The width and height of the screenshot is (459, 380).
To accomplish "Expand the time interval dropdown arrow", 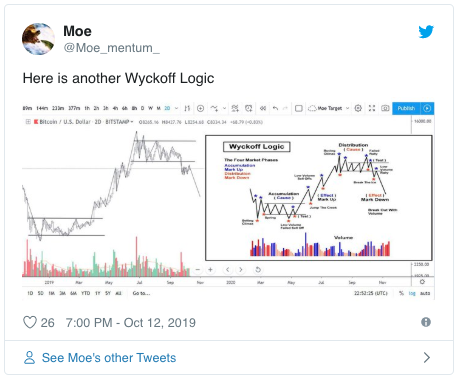I will 176,108.
